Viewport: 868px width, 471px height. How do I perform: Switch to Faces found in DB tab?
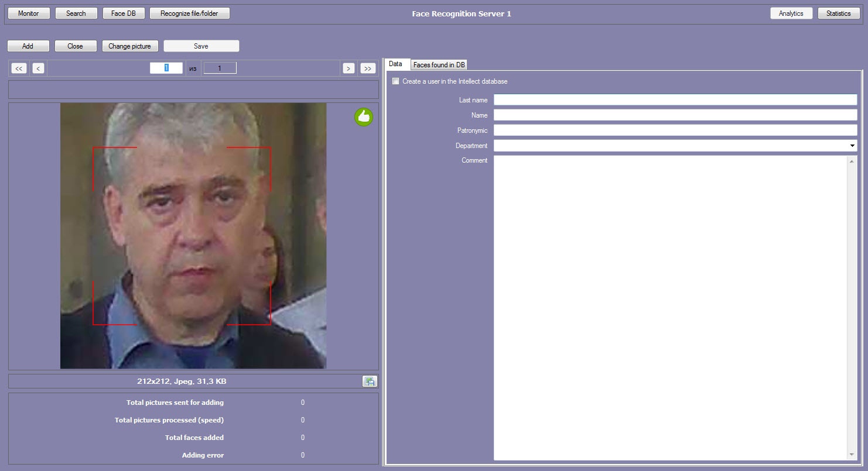(439, 65)
